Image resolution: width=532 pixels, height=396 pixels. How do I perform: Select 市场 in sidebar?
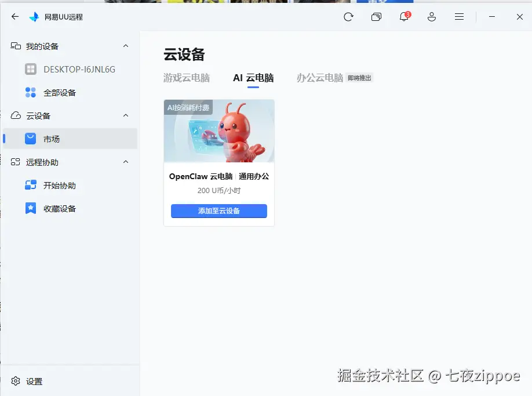click(x=70, y=139)
